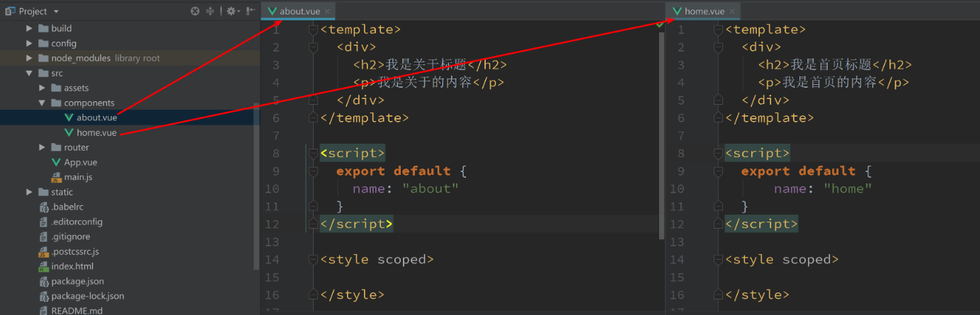The height and width of the screenshot is (315, 980).
Task: Click the .gitignore file icon
Action: click(43, 236)
